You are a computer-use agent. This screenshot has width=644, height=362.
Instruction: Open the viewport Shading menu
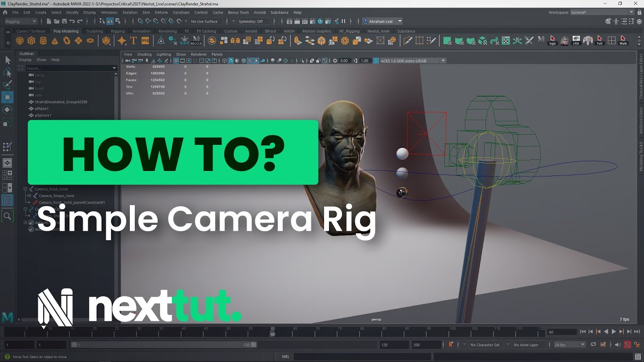tap(144, 54)
